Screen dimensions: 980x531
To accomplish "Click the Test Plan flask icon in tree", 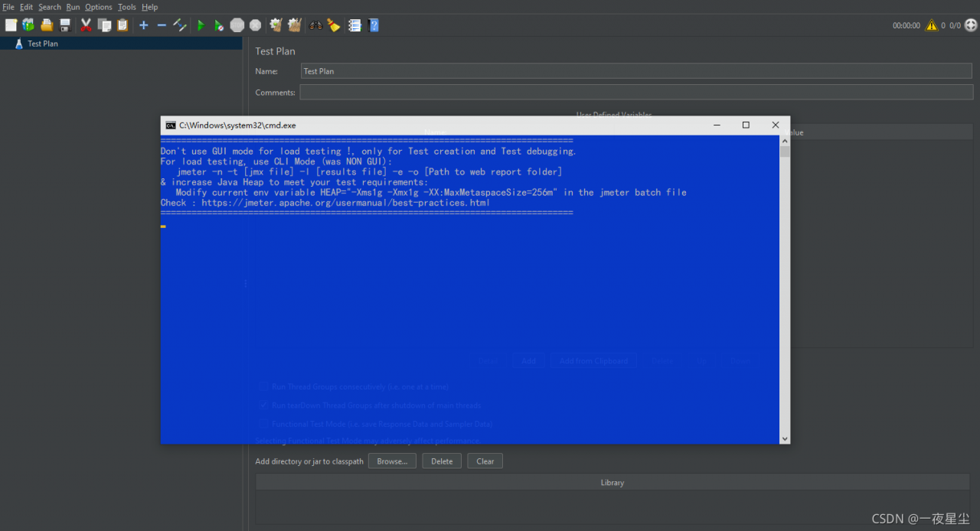I will tap(19, 44).
